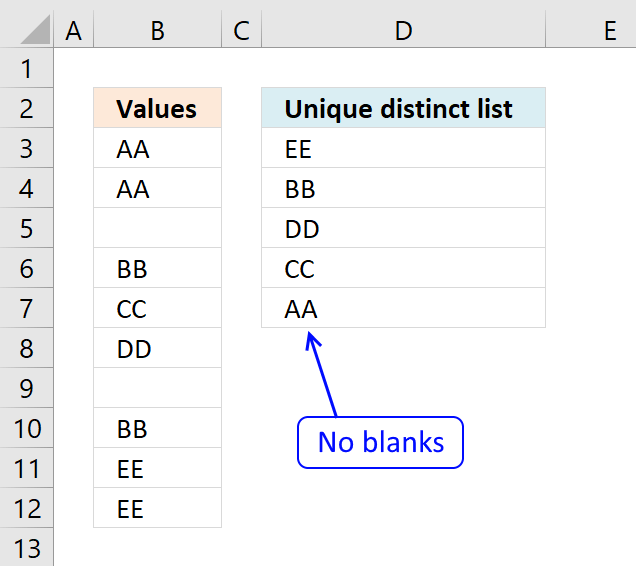Select row 1 header
The width and height of the screenshot is (636, 566).
(x=27, y=69)
